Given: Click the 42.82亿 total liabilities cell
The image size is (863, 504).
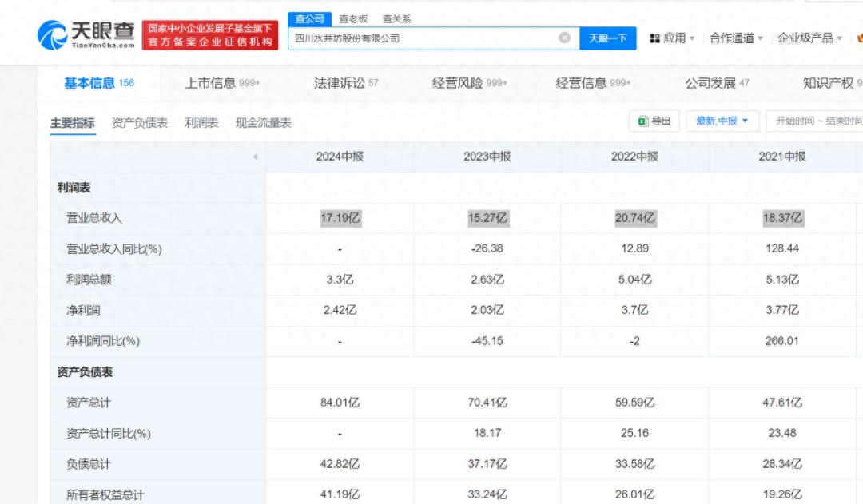Looking at the screenshot, I should 340,464.
